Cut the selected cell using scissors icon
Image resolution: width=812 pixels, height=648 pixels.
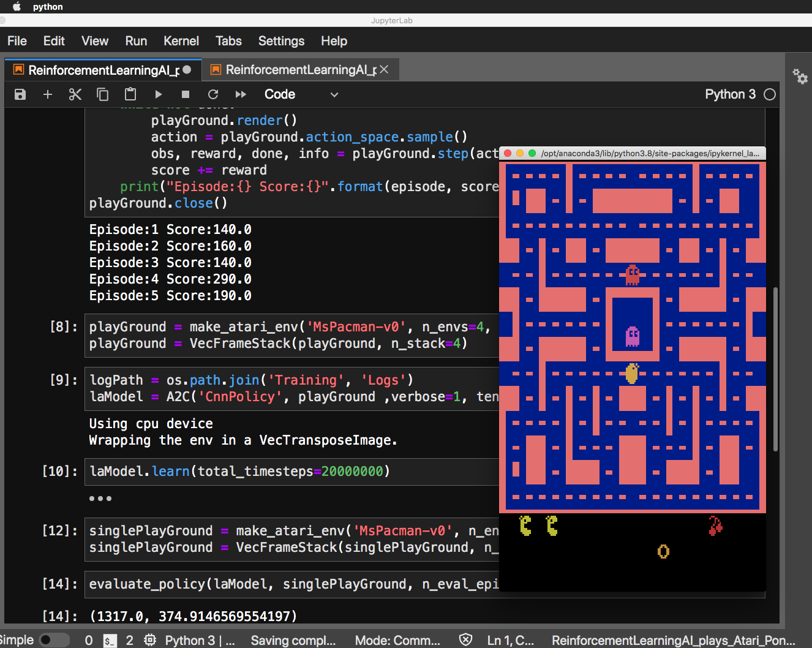[x=75, y=94]
